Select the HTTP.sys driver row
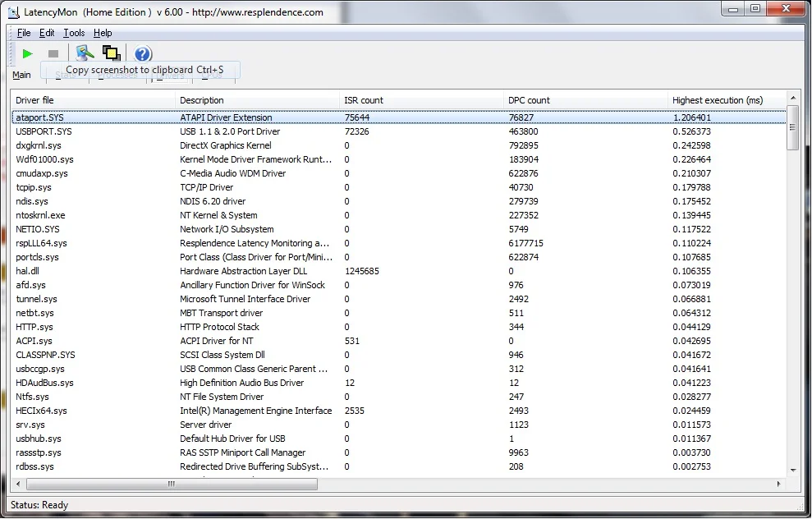Screen dimensions: 812x519 (399, 328)
